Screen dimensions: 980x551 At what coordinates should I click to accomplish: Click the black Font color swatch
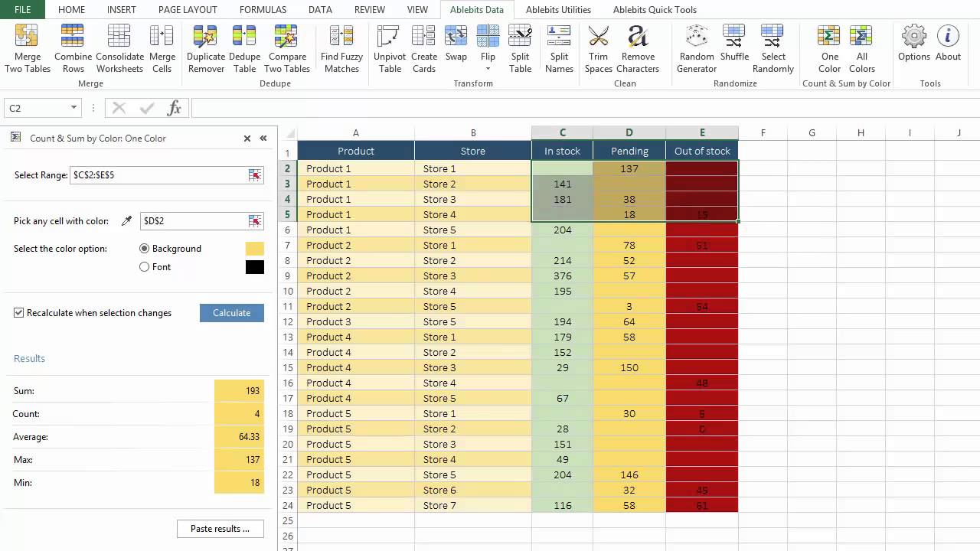click(x=255, y=267)
